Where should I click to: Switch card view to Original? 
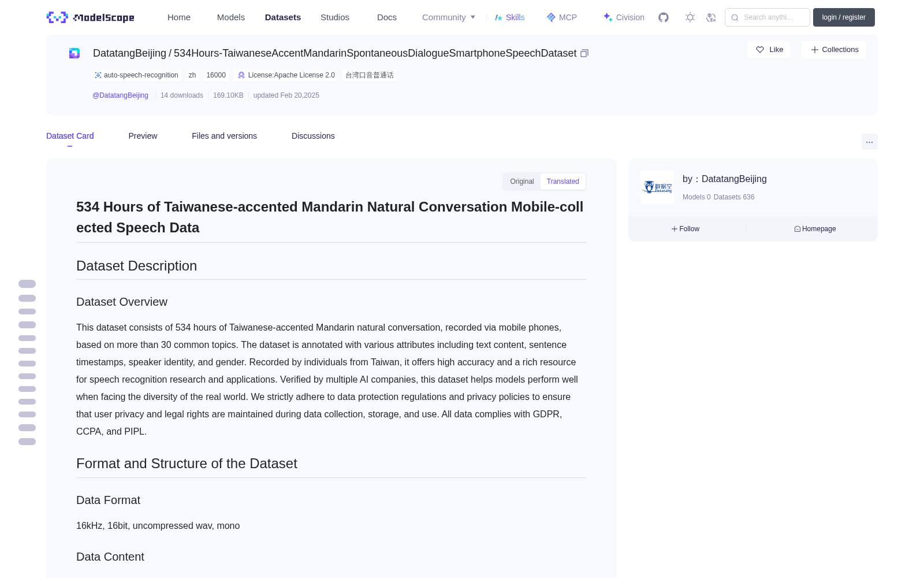(522, 181)
